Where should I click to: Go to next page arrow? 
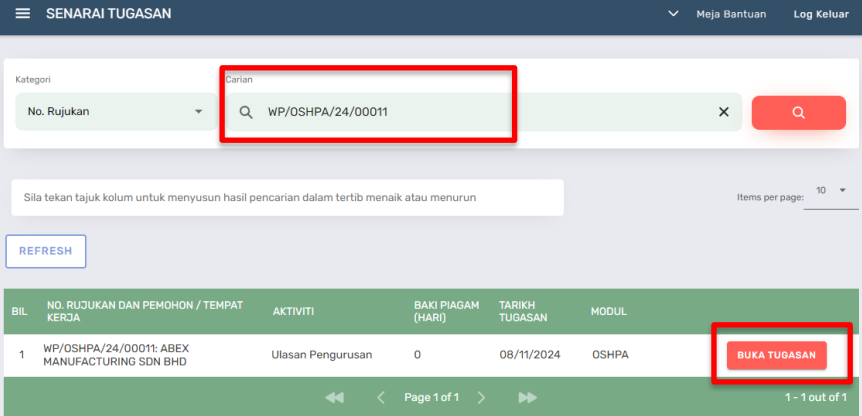coord(481,397)
